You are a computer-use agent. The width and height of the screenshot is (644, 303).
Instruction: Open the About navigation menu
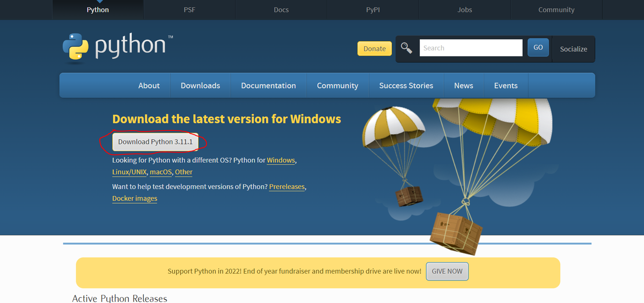(x=149, y=85)
